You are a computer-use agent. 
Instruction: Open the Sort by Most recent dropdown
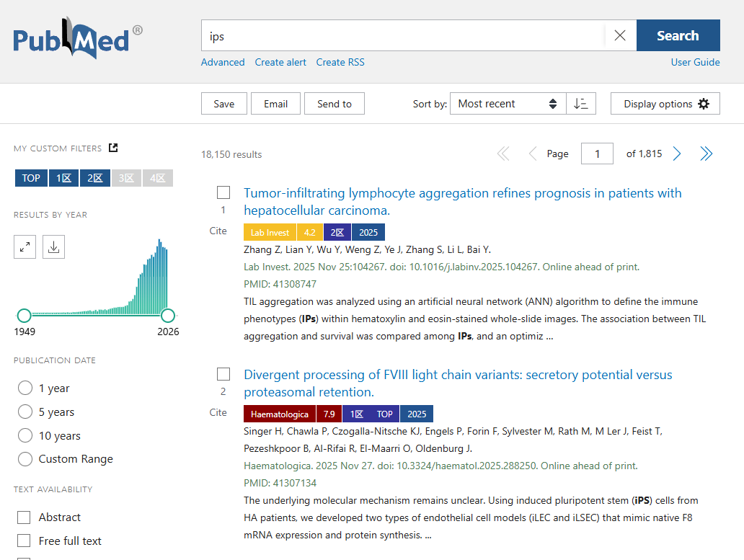[x=508, y=104]
